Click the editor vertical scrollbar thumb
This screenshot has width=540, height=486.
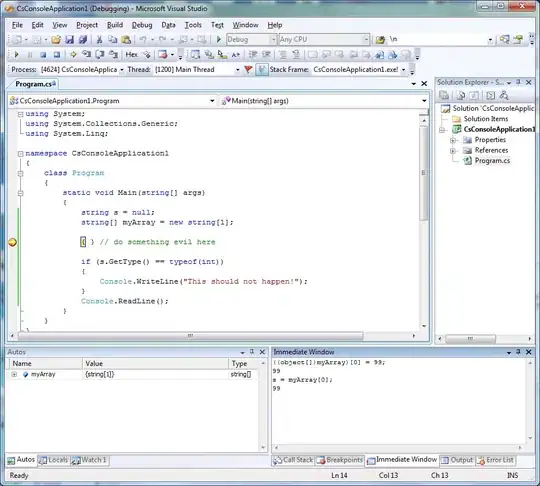point(424,174)
